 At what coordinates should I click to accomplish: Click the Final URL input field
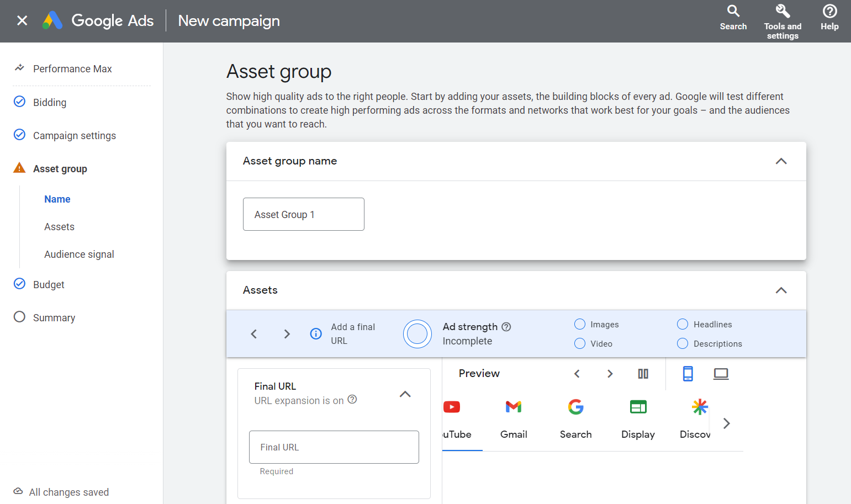click(x=334, y=447)
